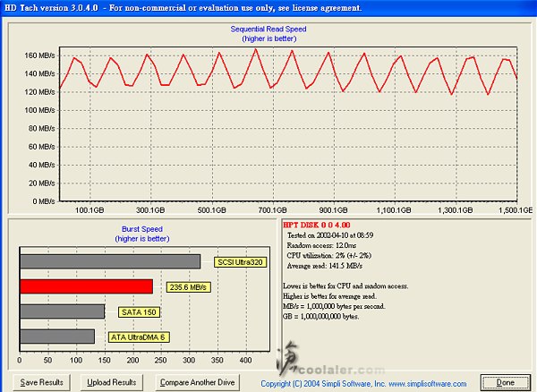Screen dimensions: 537x392
Task: Click the Average read: 141.5 MB/s text
Action: tap(324, 266)
